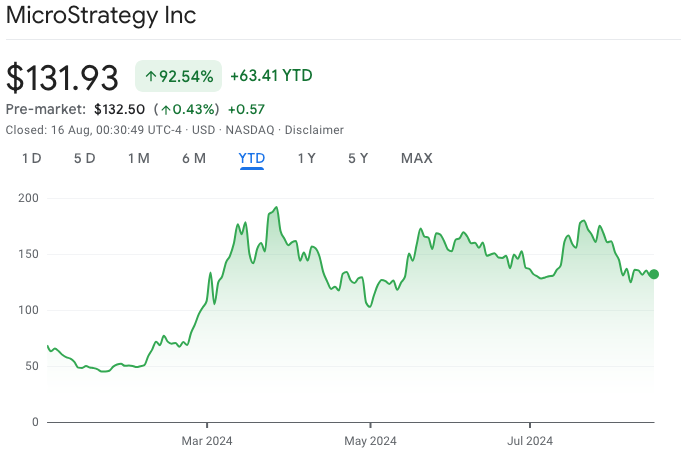Select the active YTD tab
The height and width of the screenshot is (459, 681).
coord(251,158)
